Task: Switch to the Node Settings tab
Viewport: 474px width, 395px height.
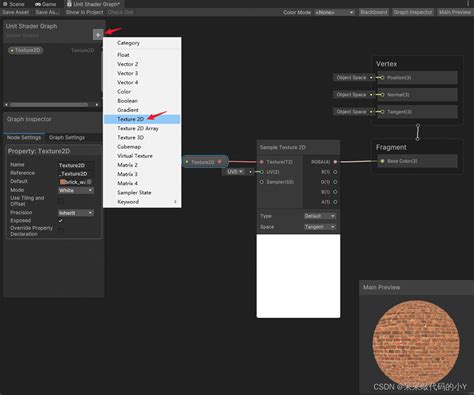Action: point(24,137)
